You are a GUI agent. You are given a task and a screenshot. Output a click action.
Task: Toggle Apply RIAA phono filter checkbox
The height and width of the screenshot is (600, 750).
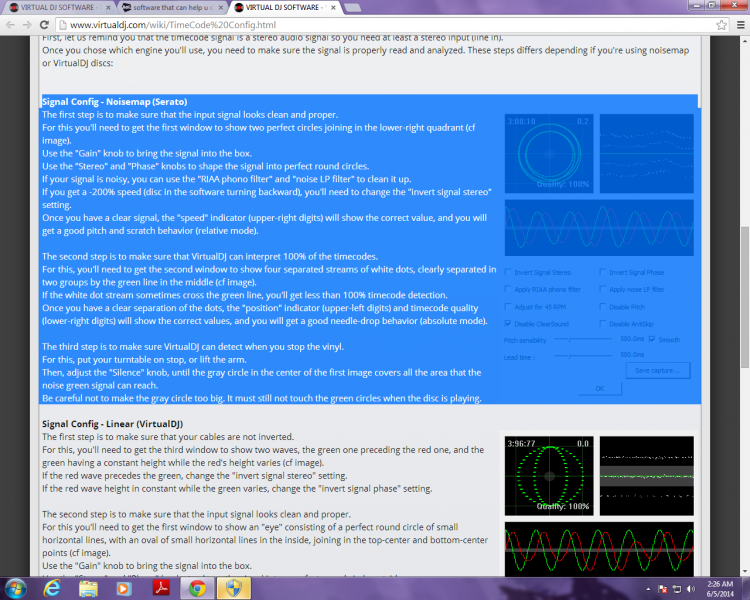508,289
